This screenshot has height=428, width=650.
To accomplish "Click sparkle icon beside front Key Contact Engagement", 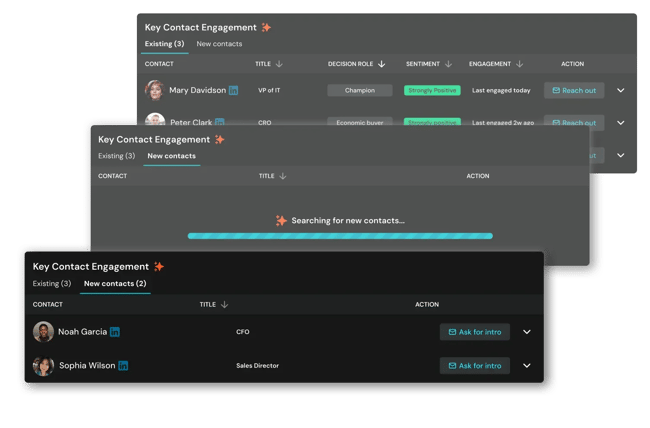I will coord(158,267).
